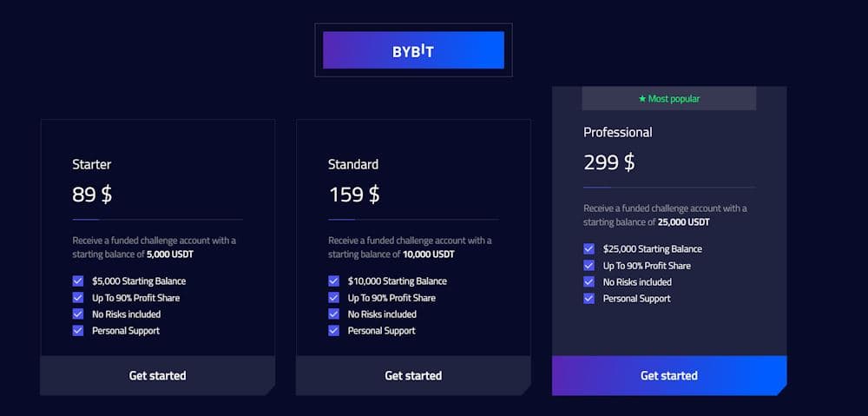Toggle Professional plan Personal Support checkbox

(589, 299)
